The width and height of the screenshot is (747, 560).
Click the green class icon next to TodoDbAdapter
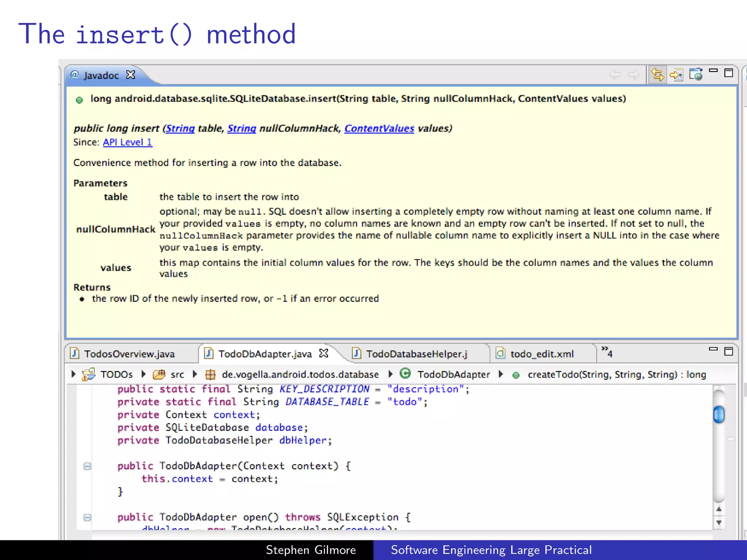pyautogui.click(x=405, y=373)
